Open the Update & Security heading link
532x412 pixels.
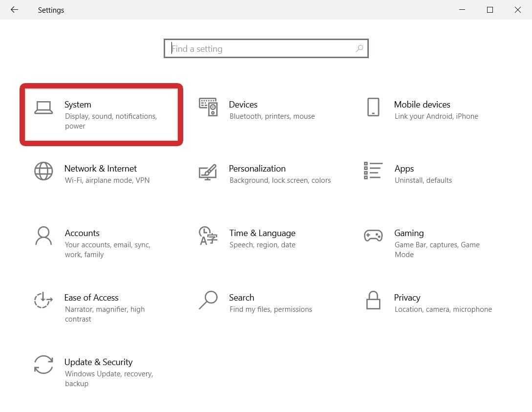pyautogui.click(x=98, y=362)
